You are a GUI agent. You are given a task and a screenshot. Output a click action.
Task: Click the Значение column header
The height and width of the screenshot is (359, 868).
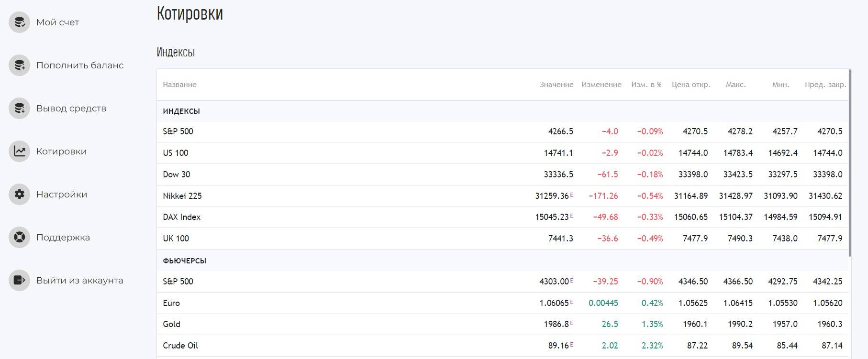(x=556, y=85)
